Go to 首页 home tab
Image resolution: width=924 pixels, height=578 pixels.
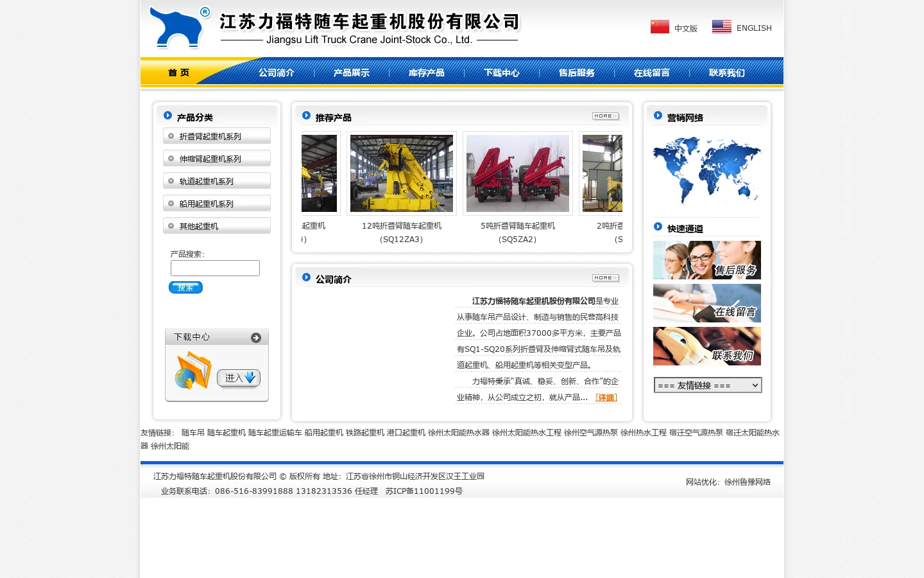(178, 73)
